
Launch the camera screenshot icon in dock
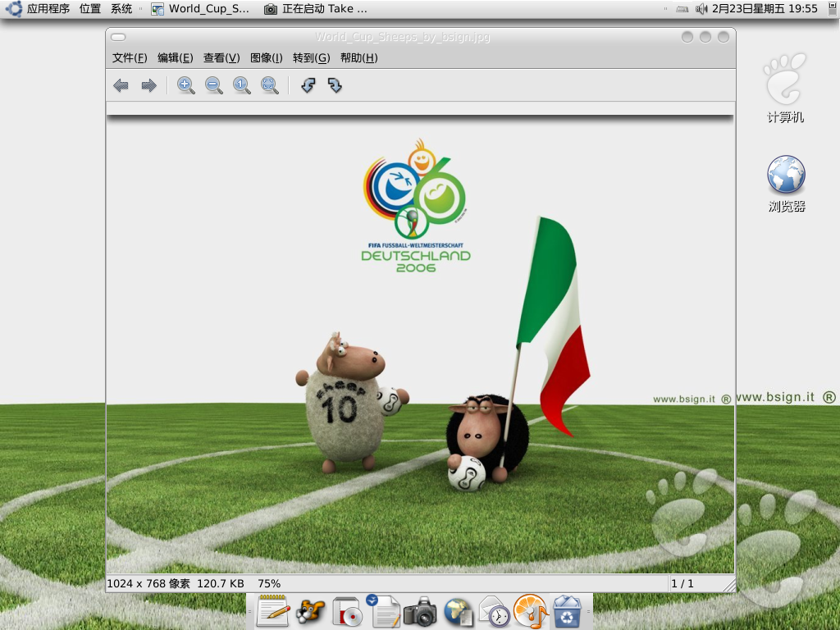point(420,611)
